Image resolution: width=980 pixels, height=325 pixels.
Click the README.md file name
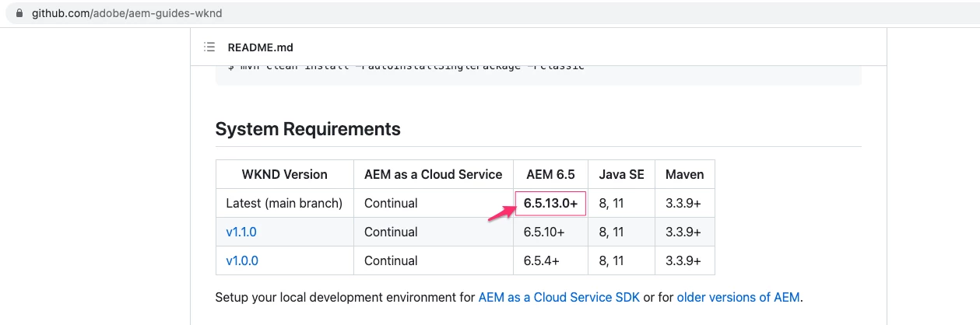(260, 47)
